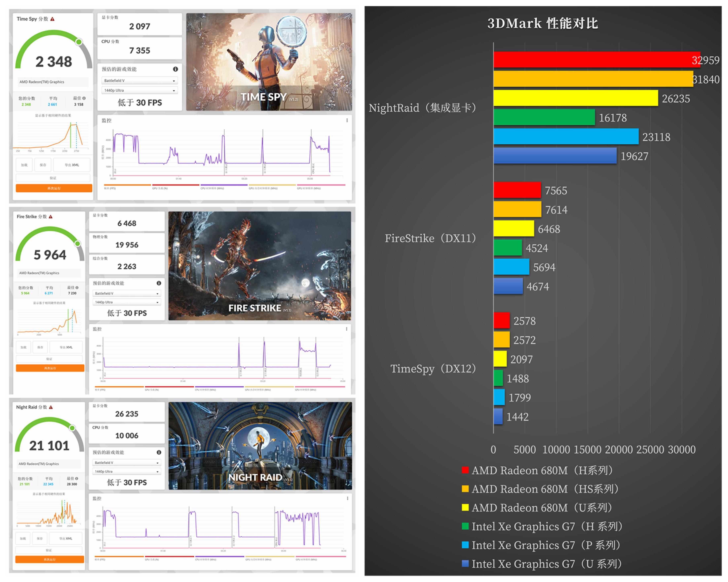
Task: Open Time Spy monitoring panel three-dot menu
Action: (x=347, y=120)
